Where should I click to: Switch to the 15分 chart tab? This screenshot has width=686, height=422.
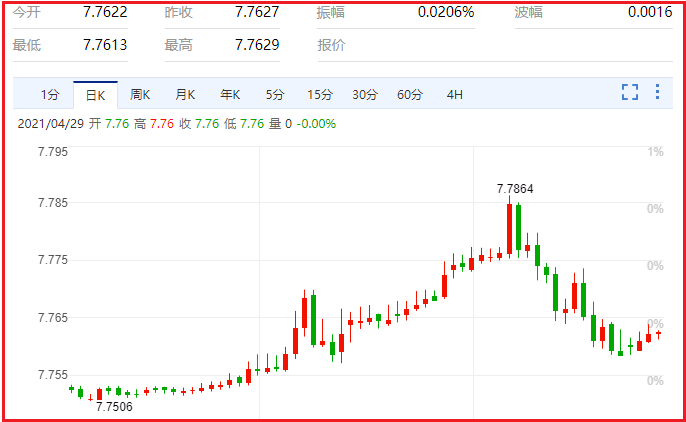[320, 95]
